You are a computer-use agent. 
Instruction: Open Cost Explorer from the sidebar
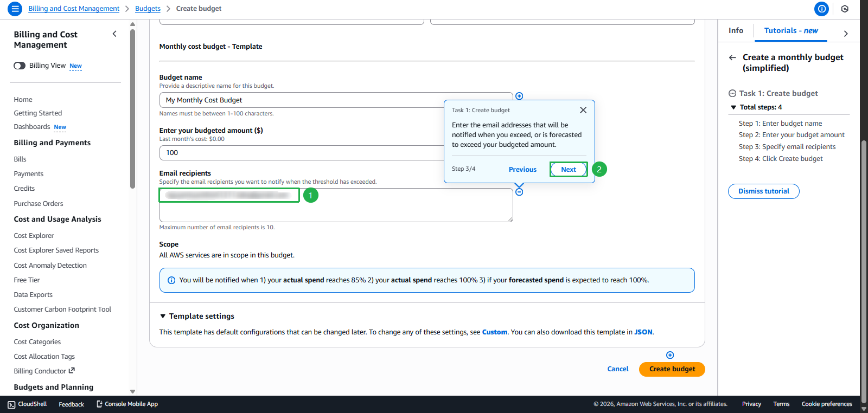point(34,236)
